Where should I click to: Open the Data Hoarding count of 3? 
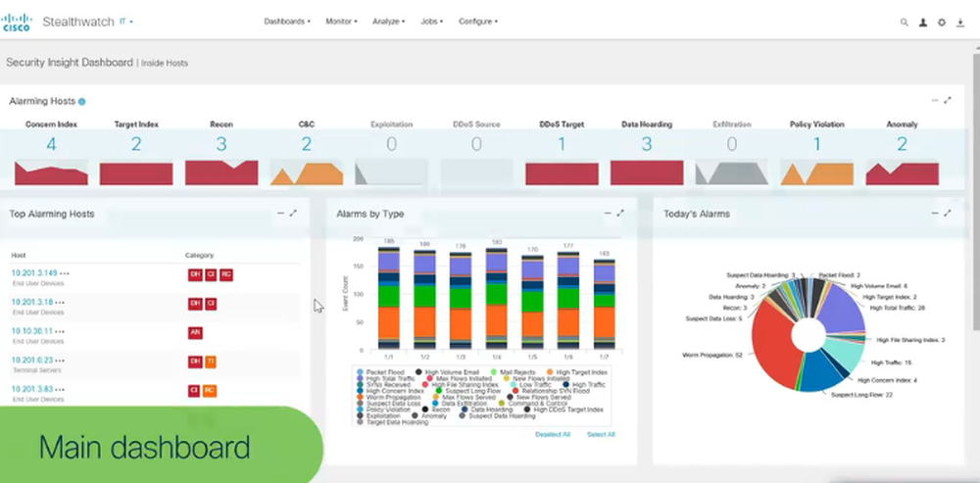coord(646,144)
